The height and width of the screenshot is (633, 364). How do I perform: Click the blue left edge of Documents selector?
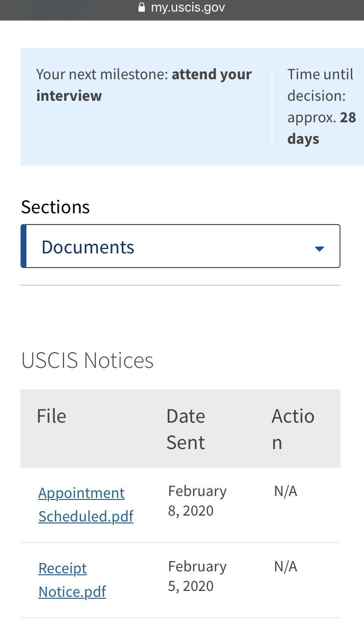click(23, 246)
